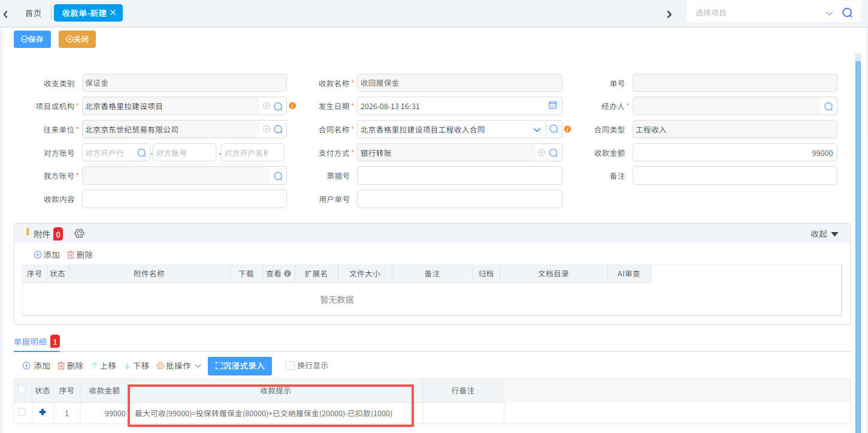Click the orange 关闭 button
This screenshot has width=868, height=433.
pos(77,39)
